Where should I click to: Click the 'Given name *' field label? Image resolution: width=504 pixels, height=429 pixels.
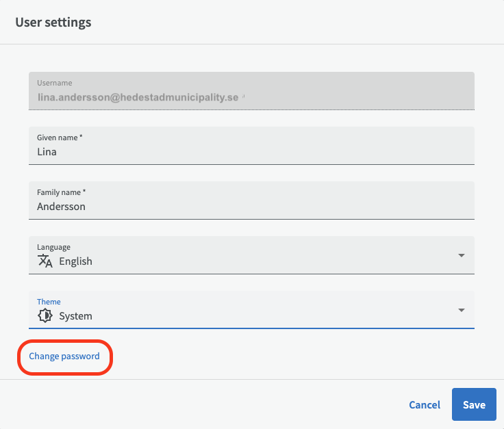click(60, 138)
